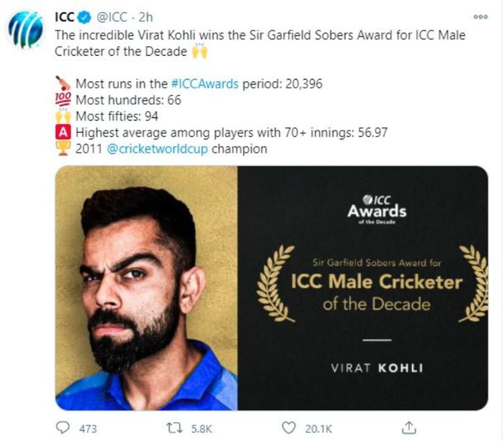Open the Virat Kohli portrait photo
This screenshot has width=504, height=441.
[146, 288]
